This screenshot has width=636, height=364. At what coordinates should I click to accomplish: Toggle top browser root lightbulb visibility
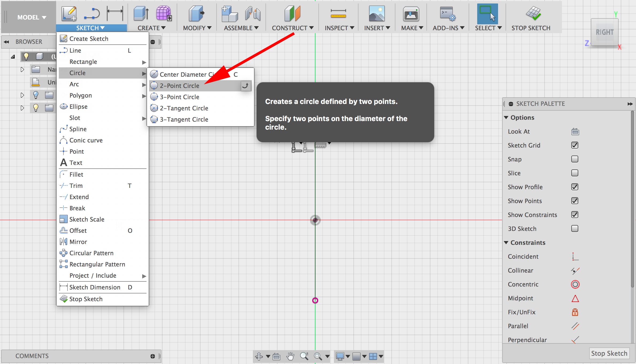point(26,56)
